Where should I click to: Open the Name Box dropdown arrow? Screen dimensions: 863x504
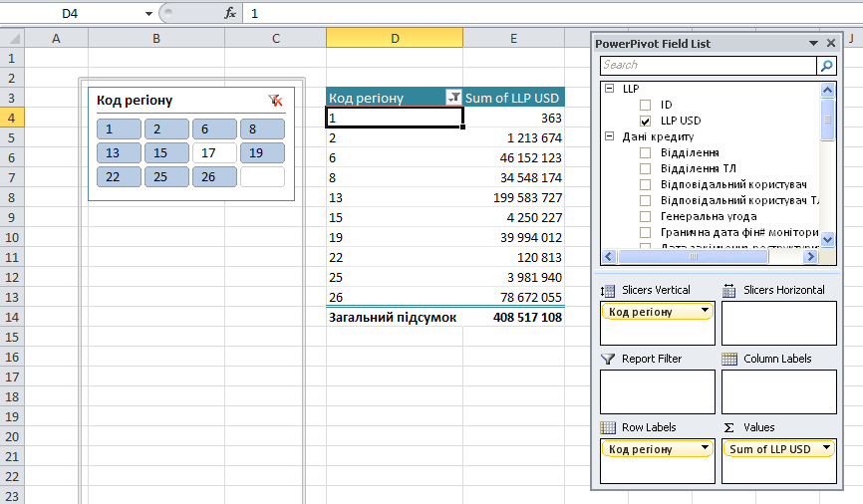[148, 13]
